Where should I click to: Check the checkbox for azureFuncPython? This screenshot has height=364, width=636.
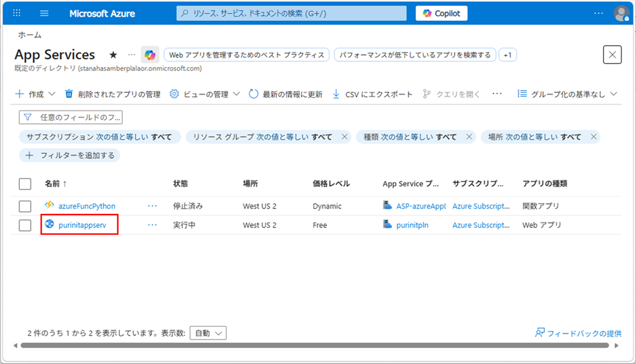point(25,205)
